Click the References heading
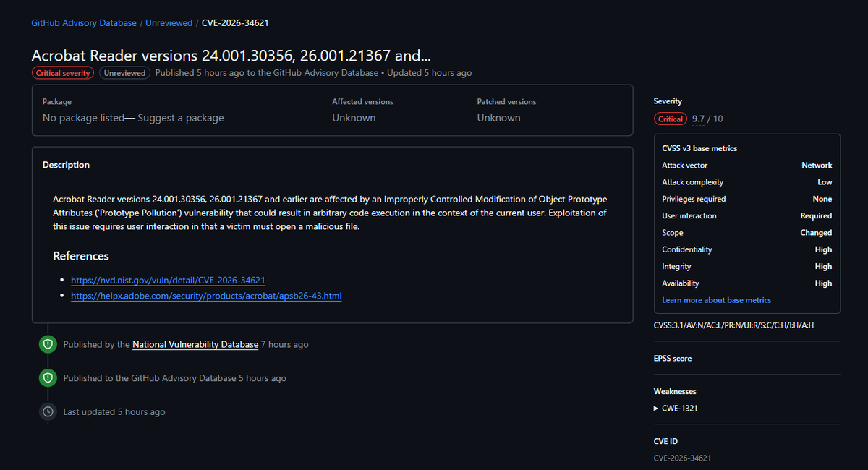 [81, 256]
